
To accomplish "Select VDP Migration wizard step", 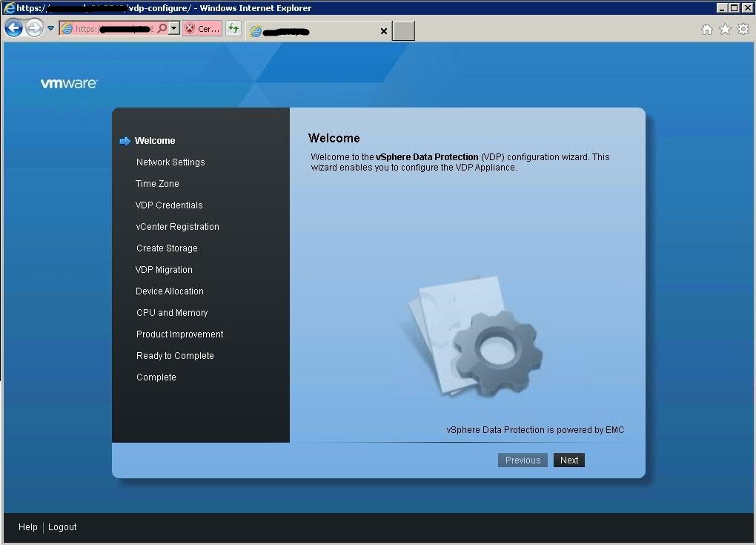I will [164, 270].
